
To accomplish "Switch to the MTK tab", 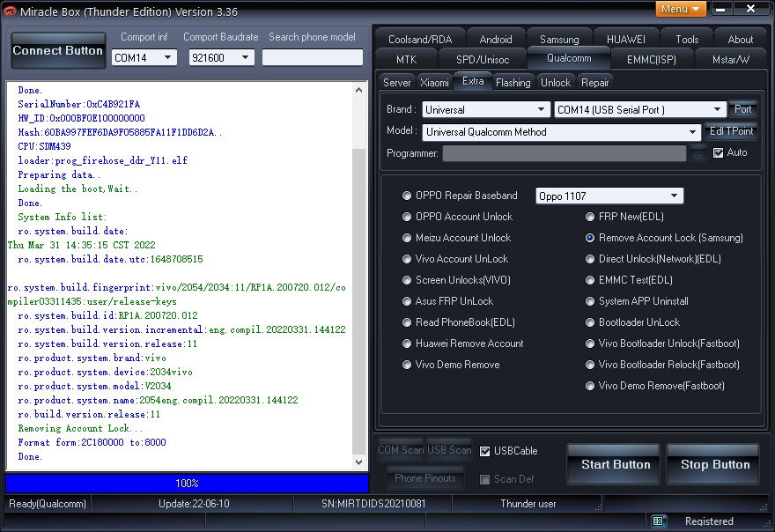I will tap(406, 59).
